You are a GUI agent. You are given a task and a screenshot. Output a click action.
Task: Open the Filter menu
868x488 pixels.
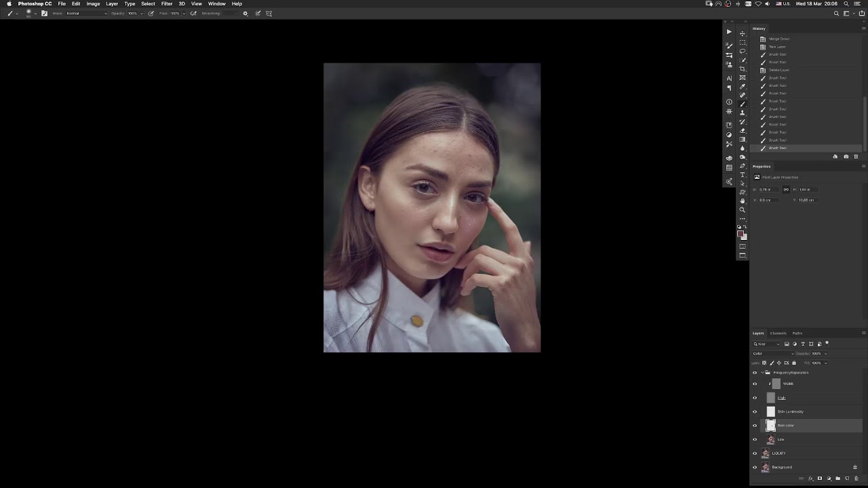tap(167, 3)
